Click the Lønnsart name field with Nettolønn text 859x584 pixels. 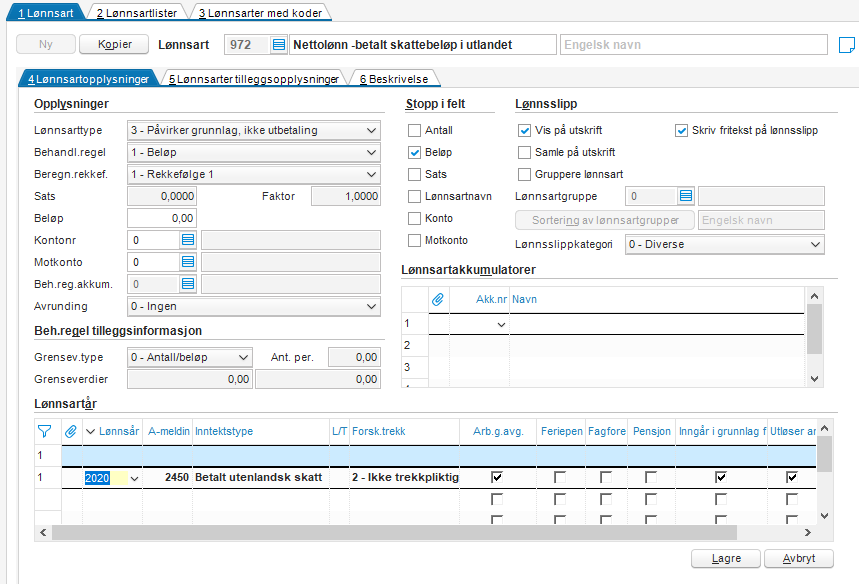pos(422,45)
